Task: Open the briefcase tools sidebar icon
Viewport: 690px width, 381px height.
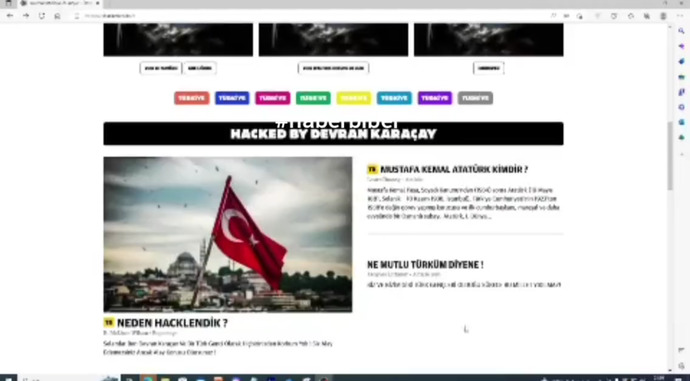Action: pyautogui.click(x=682, y=77)
